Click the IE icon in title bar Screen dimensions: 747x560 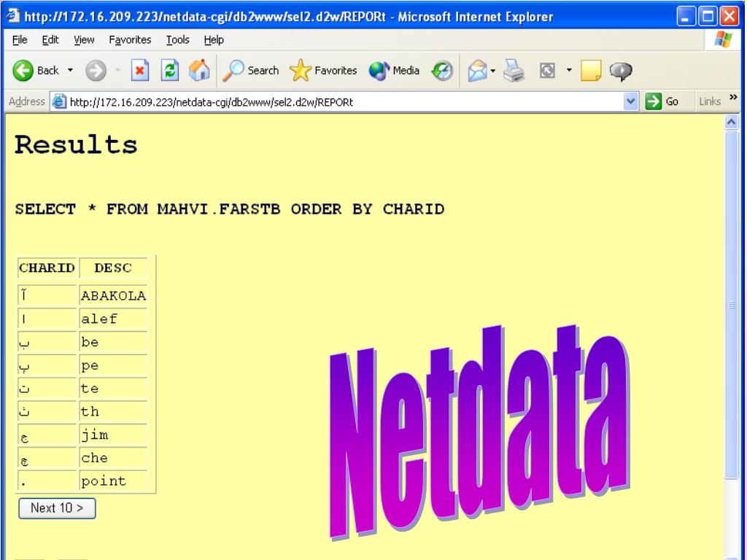pos(13,16)
